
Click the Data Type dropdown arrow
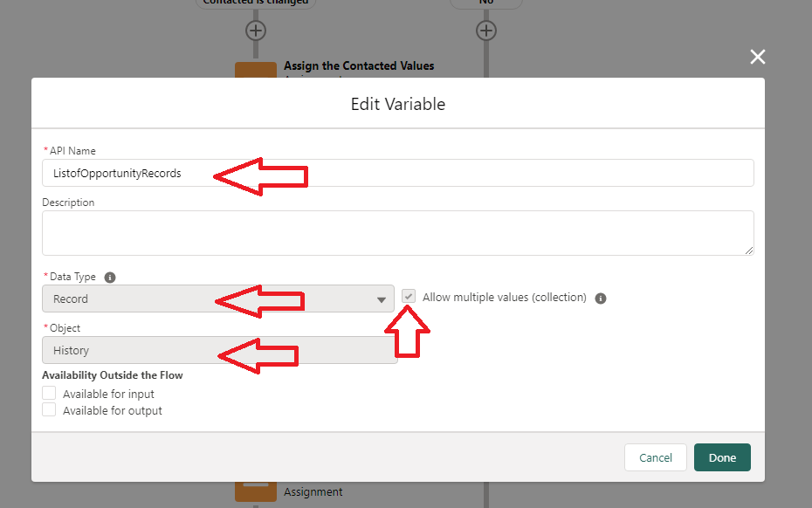(382, 299)
